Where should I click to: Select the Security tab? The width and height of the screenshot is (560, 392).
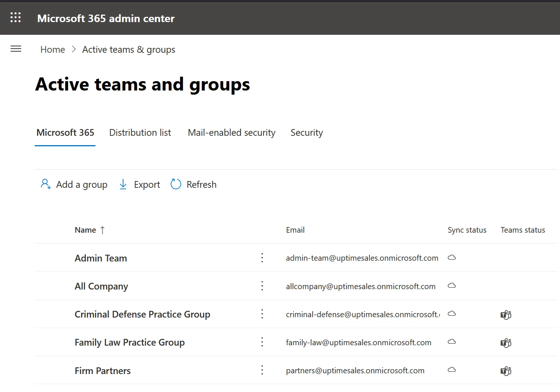click(307, 133)
